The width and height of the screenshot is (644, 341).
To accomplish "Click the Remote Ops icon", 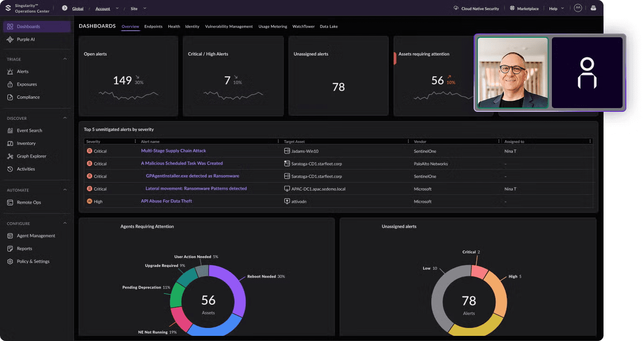I will point(10,202).
